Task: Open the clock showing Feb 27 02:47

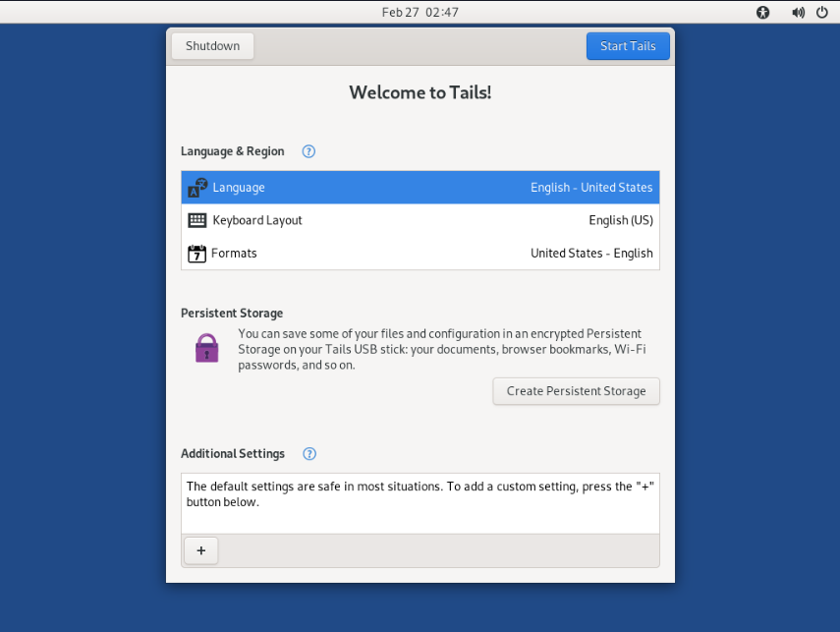Action: (x=420, y=13)
